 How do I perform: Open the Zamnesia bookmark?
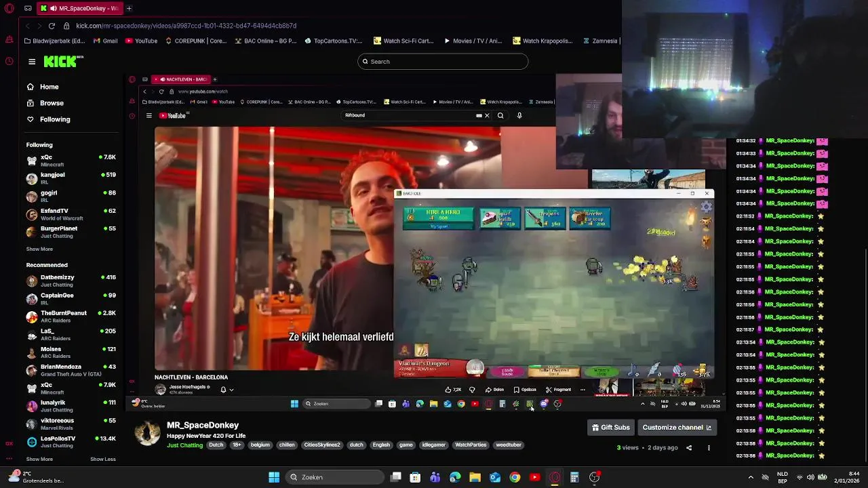pos(600,41)
